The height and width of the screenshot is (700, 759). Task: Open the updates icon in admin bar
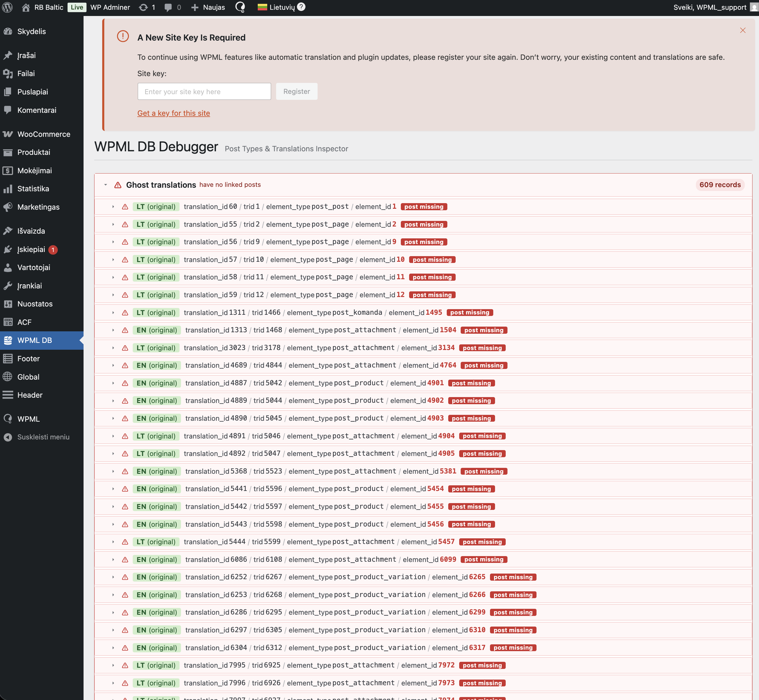[x=143, y=7]
